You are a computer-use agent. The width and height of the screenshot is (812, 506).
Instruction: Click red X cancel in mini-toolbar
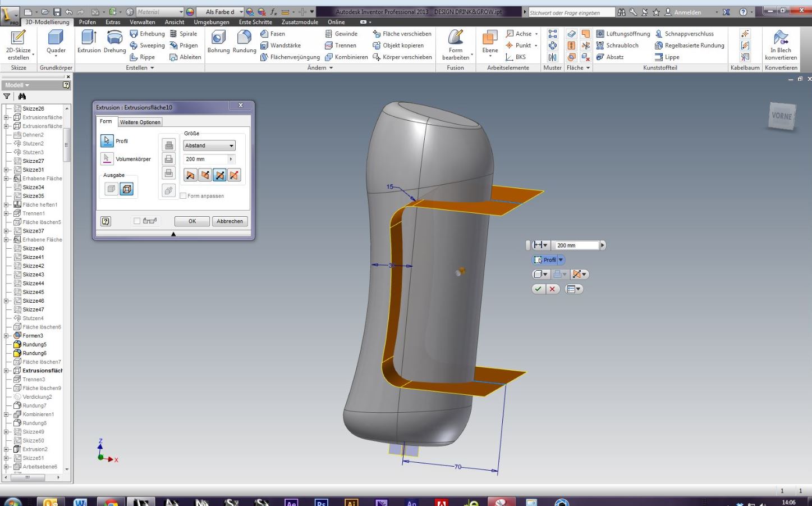(552, 289)
